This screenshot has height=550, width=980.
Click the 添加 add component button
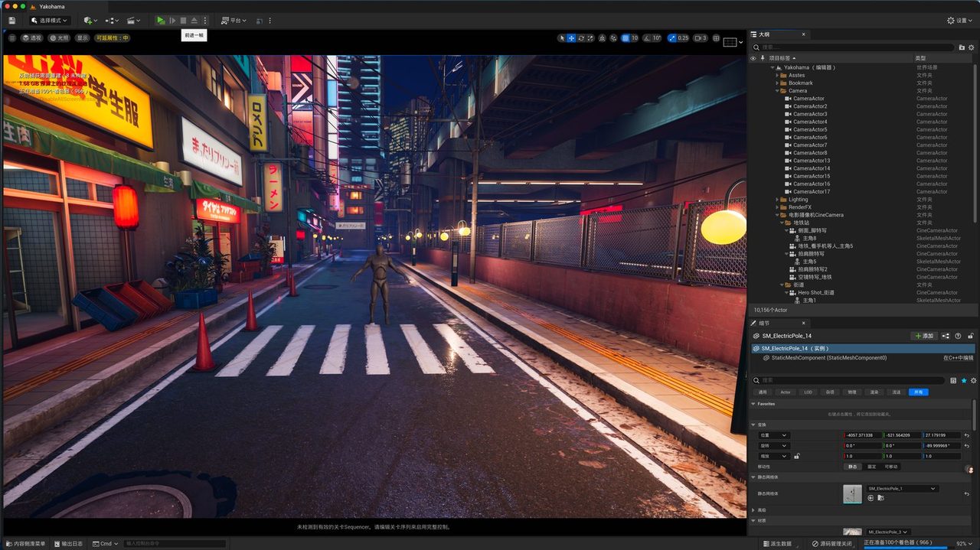tap(924, 336)
